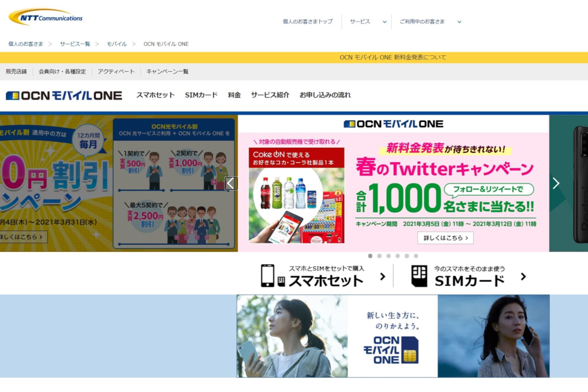
Task: Click the SIM card icon beside SIMカード
Action: pyautogui.click(x=419, y=276)
